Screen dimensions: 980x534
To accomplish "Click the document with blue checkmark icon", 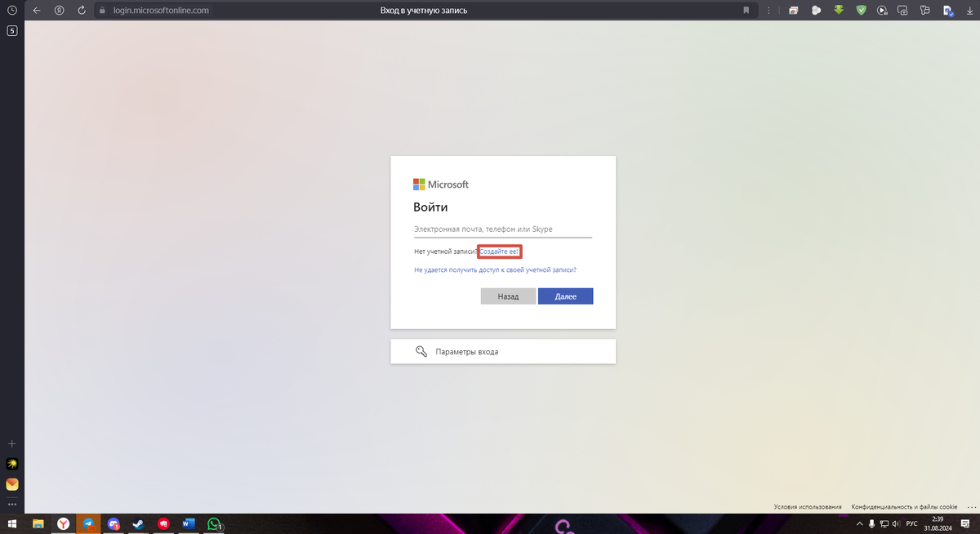I will (948, 11).
